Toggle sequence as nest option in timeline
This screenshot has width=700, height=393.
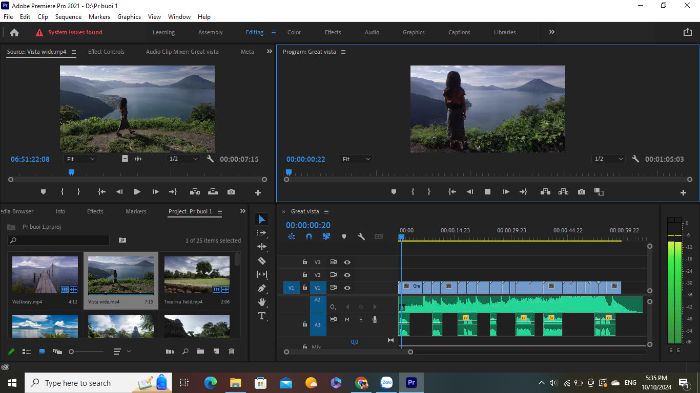[292, 237]
